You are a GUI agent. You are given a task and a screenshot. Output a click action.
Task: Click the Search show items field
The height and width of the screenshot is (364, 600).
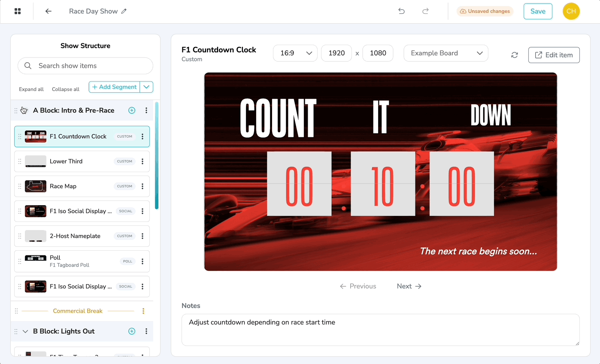(x=85, y=66)
